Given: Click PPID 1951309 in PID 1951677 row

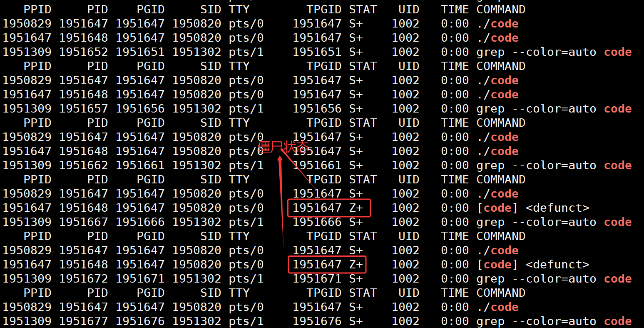Looking at the screenshot, I should [x=27, y=321].
